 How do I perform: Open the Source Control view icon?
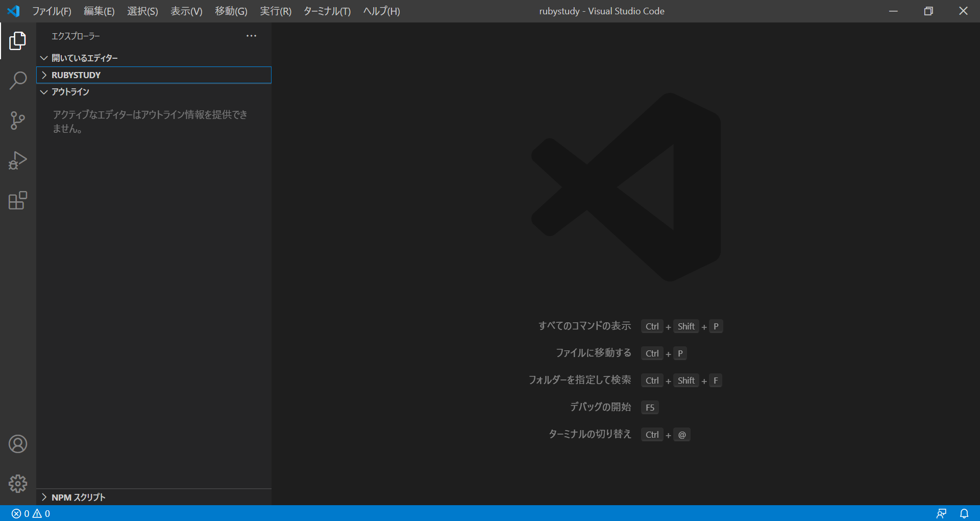coord(18,121)
